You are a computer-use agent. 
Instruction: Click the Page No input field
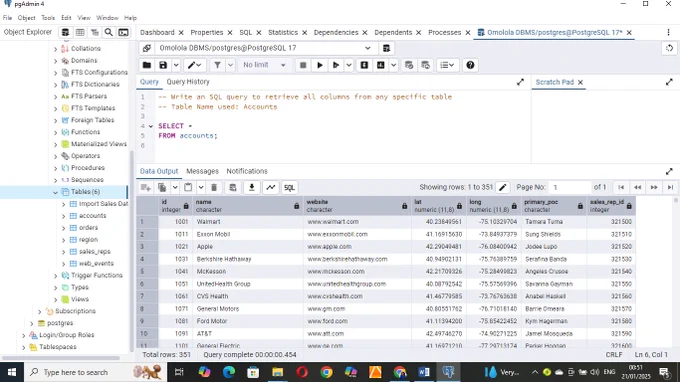(569, 187)
